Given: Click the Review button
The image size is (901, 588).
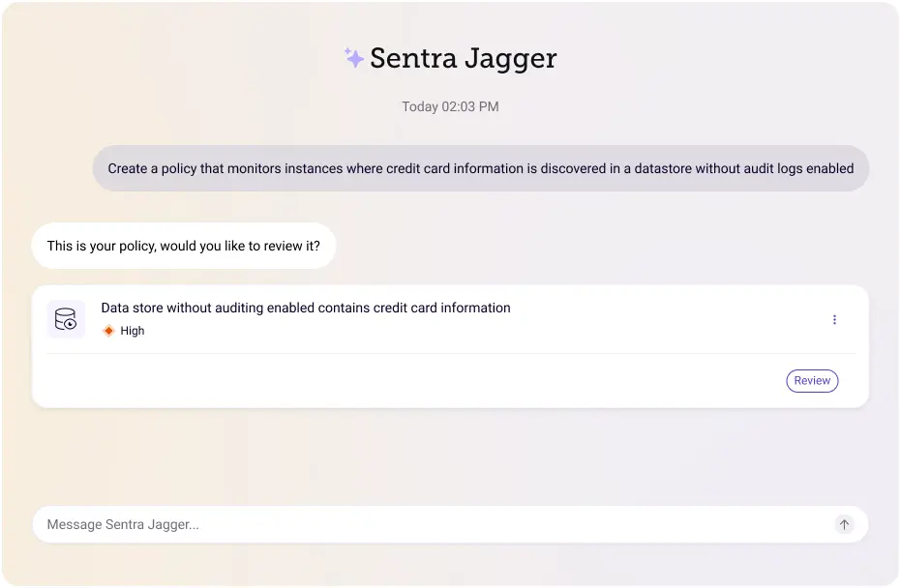Looking at the screenshot, I should (x=812, y=381).
